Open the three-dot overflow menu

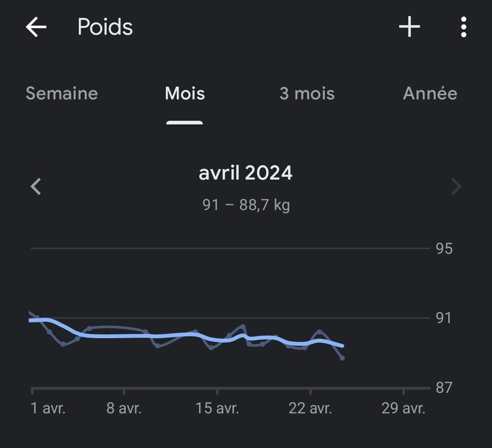(x=463, y=27)
